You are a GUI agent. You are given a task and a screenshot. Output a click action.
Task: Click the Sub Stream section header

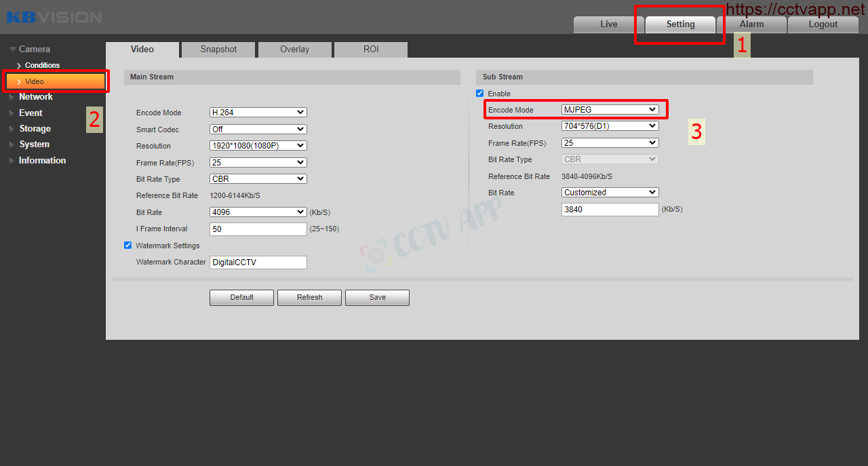pos(644,77)
